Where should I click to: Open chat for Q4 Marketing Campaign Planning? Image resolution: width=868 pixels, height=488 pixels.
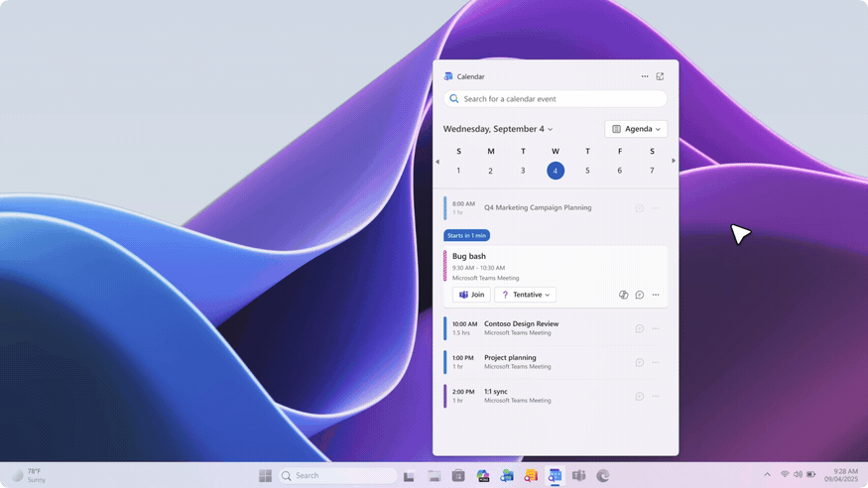(640, 208)
